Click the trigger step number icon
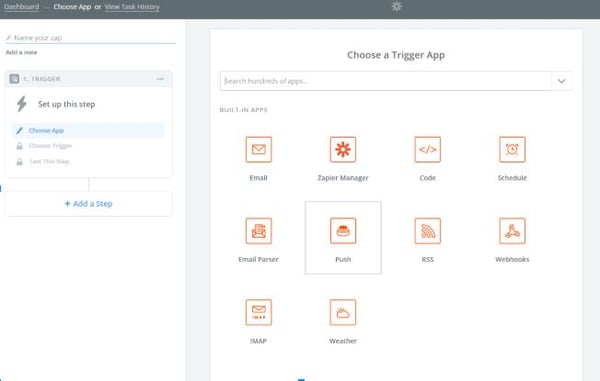The image size is (600, 381). (14, 79)
